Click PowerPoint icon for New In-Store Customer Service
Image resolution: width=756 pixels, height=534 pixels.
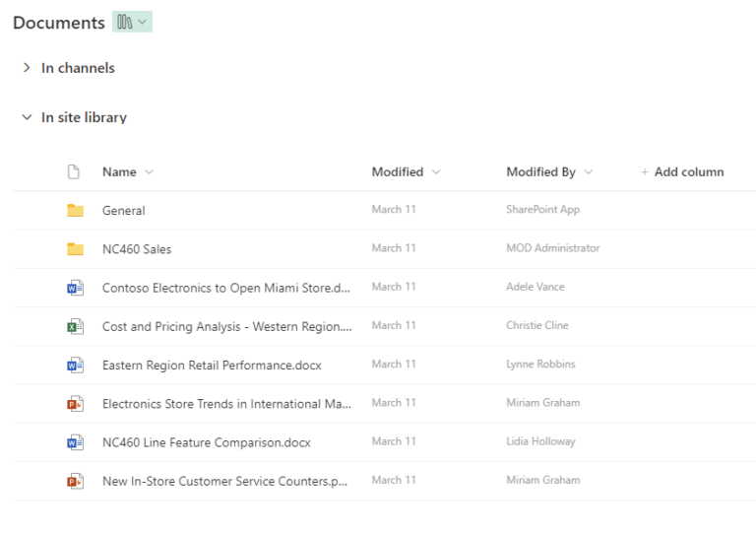[x=75, y=481]
